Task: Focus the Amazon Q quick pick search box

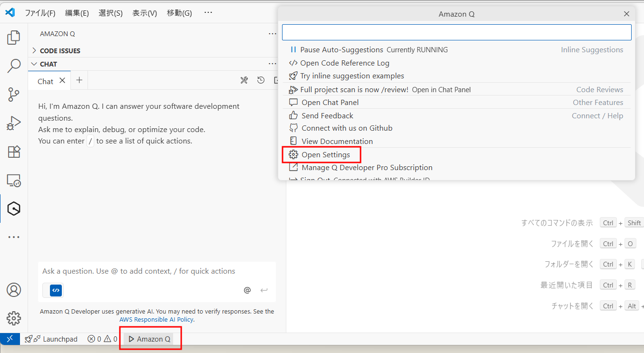Action: coord(457,32)
